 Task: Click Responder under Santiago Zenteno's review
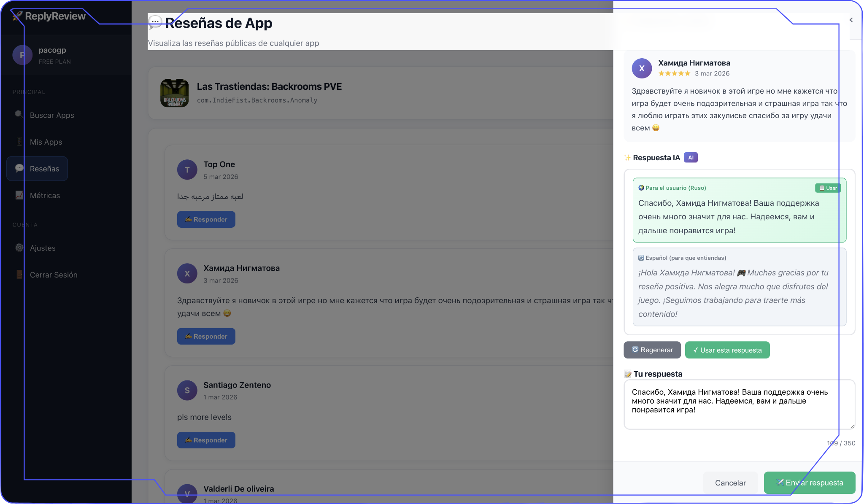click(x=206, y=440)
